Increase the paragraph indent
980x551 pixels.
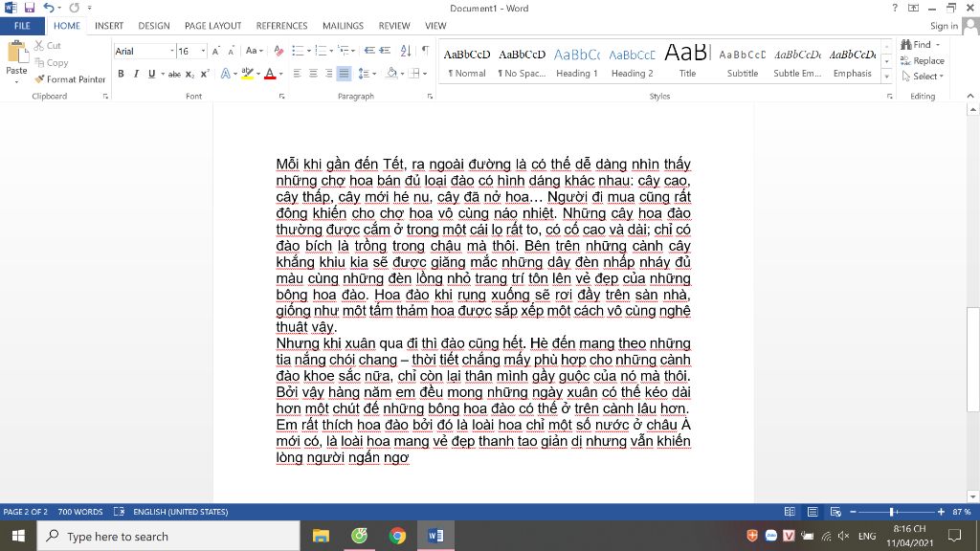(x=385, y=52)
